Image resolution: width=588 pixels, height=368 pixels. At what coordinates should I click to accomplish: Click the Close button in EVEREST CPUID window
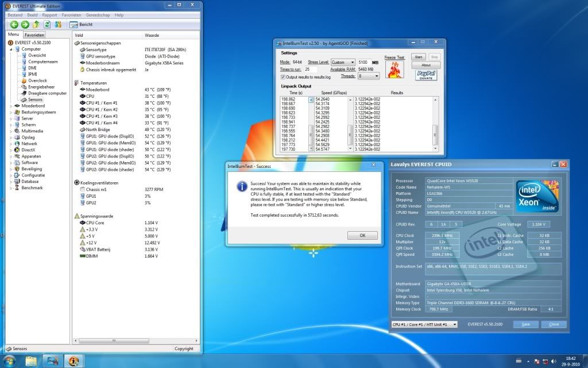point(554,324)
